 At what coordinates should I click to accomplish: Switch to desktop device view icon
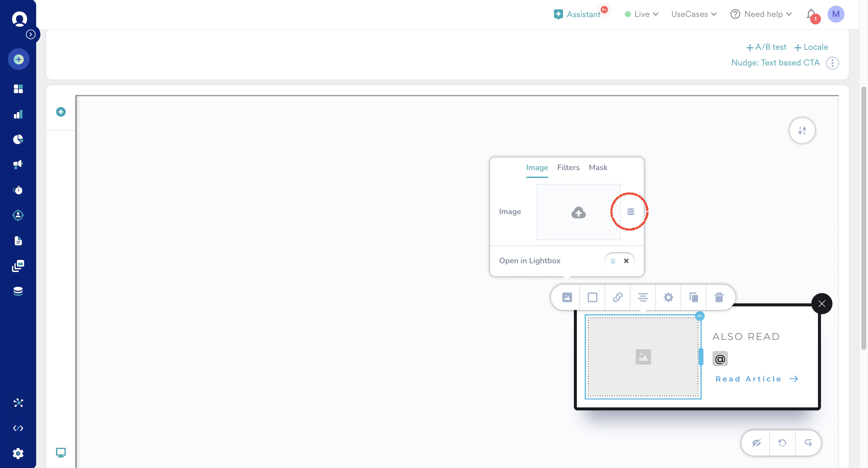[x=61, y=452]
